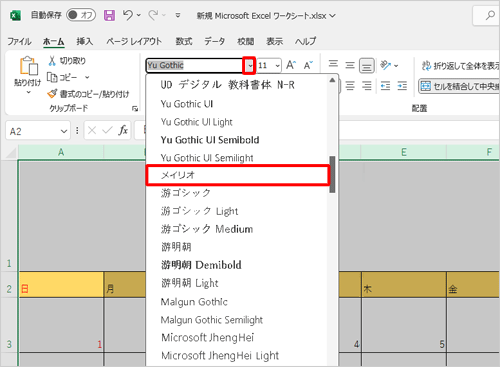Open the 校閲 tab

coord(246,41)
